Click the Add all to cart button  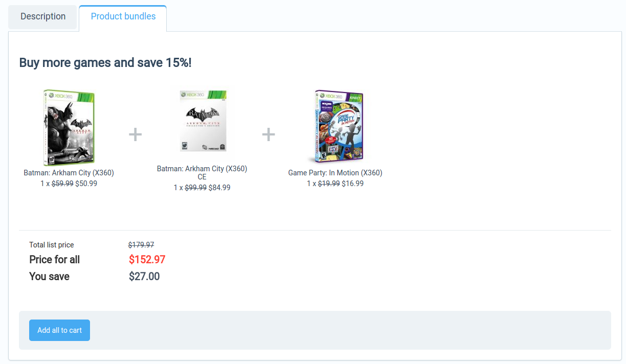(59, 330)
